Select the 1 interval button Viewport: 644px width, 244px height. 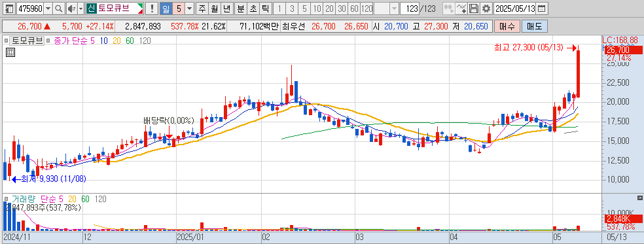[x=279, y=9]
